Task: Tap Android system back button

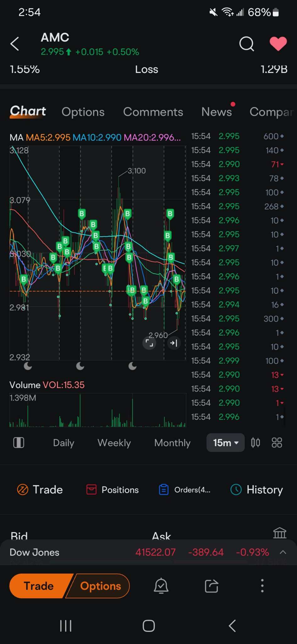Action: click(x=232, y=626)
